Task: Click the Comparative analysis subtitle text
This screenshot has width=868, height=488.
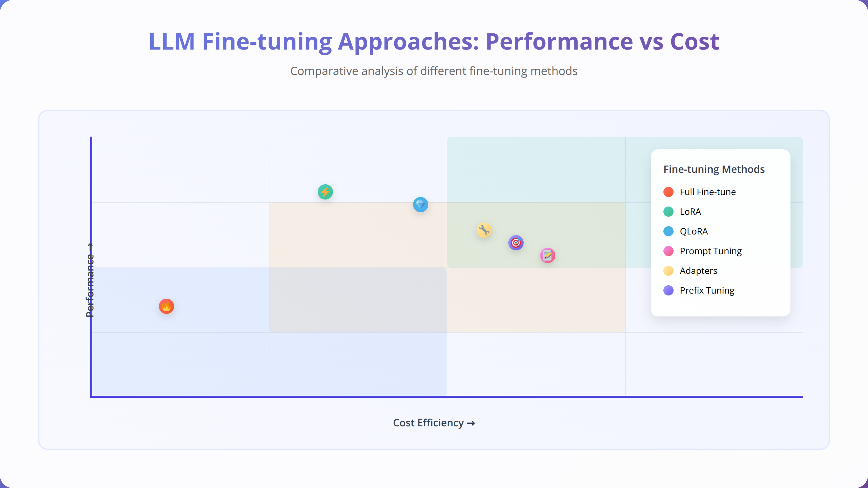Action: click(x=434, y=71)
